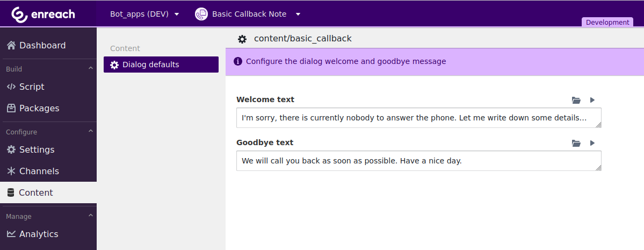Click the Basic Callback Note app icon
This screenshot has height=250, width=644.
(201, 14)
